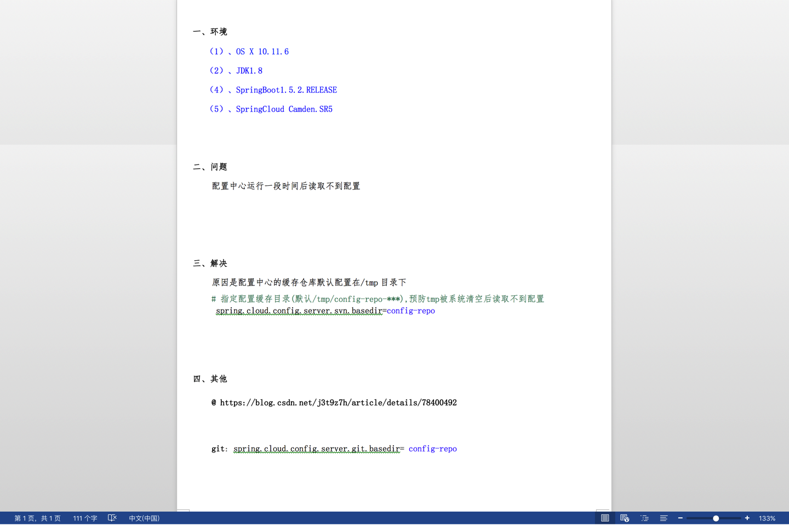Viewport: 789px width, 532px height.
Task: Click the line 'SpringBoot1.5.2.RELEASE'
Action: [287, 90]
